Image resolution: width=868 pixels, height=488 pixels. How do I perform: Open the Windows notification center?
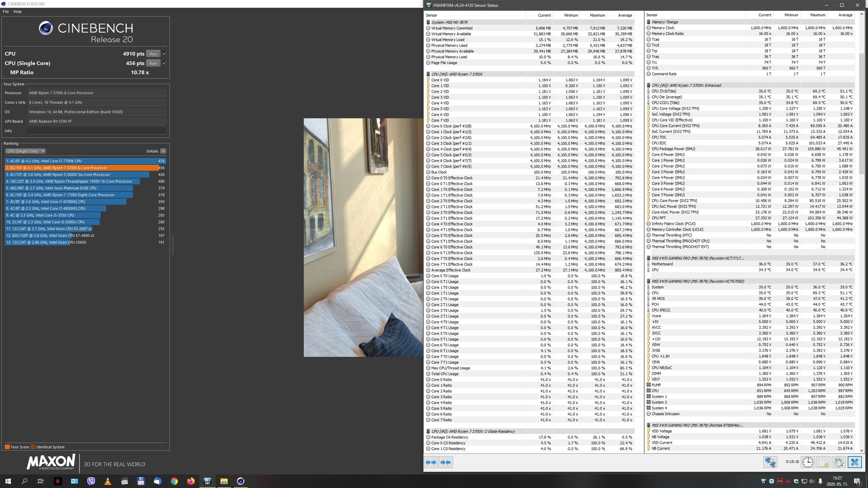pyautogui.click(x=858, y=481)
